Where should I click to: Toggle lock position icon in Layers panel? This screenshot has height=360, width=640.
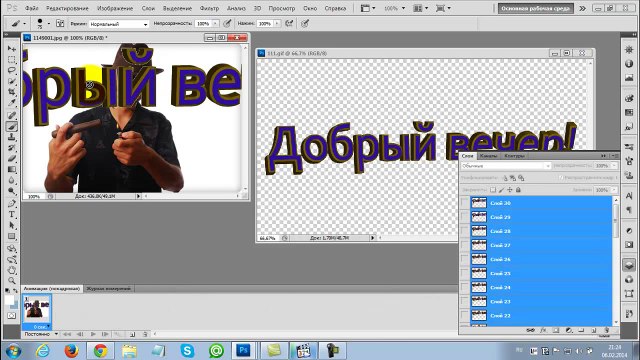coord(510,190)
